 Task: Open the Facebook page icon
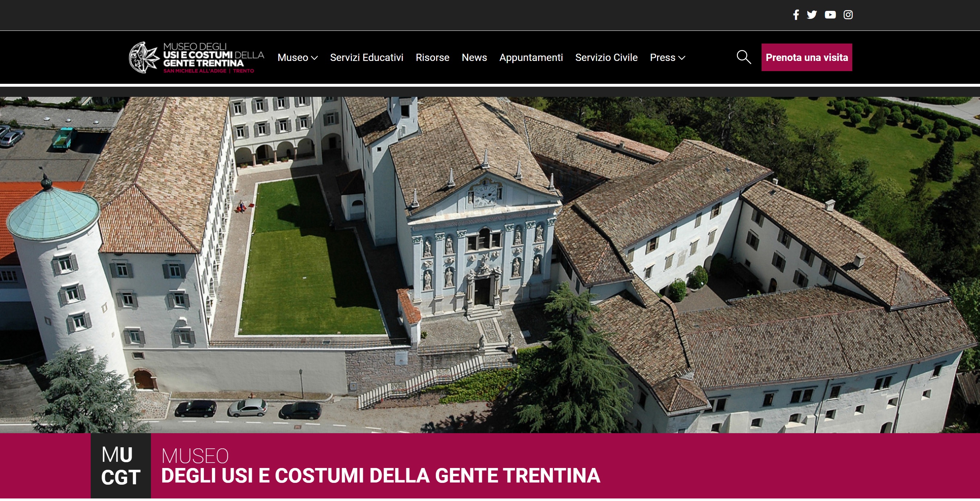point(795,15)
